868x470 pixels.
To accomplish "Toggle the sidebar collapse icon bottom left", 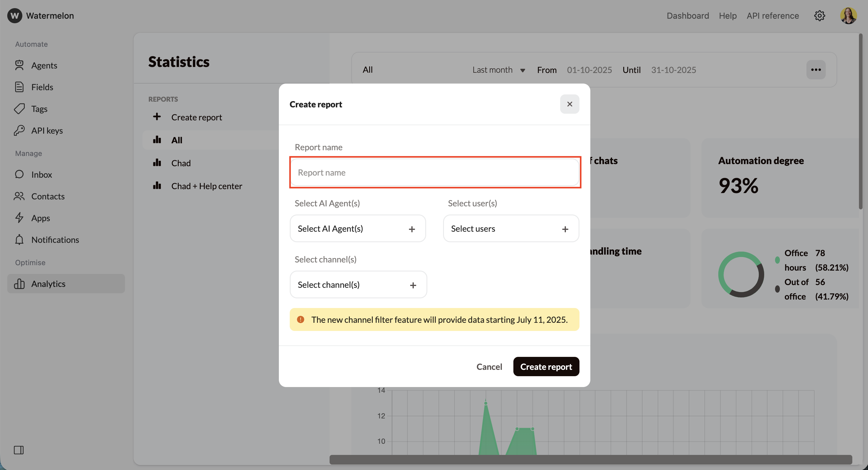I will pos(19,450).
